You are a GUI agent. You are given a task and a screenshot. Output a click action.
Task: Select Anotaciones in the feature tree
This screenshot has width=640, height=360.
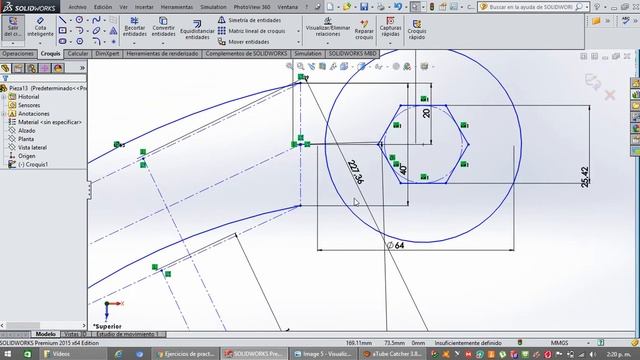(x=33, y=113)
